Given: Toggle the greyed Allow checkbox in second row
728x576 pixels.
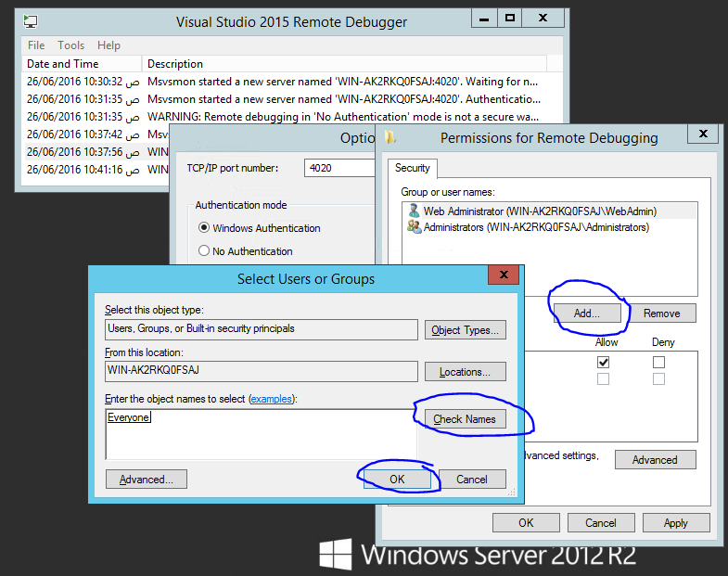Looking at the screenshot, I should coord(603,379).
